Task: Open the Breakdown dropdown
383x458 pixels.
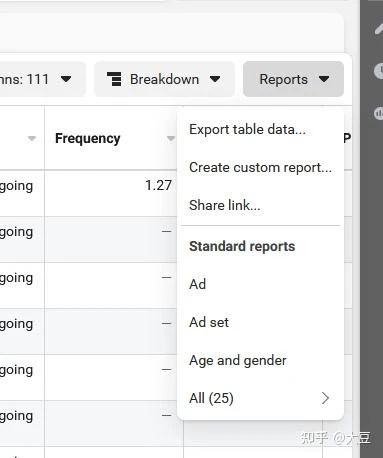Action: pyautogui.click(x=164, y=79)
